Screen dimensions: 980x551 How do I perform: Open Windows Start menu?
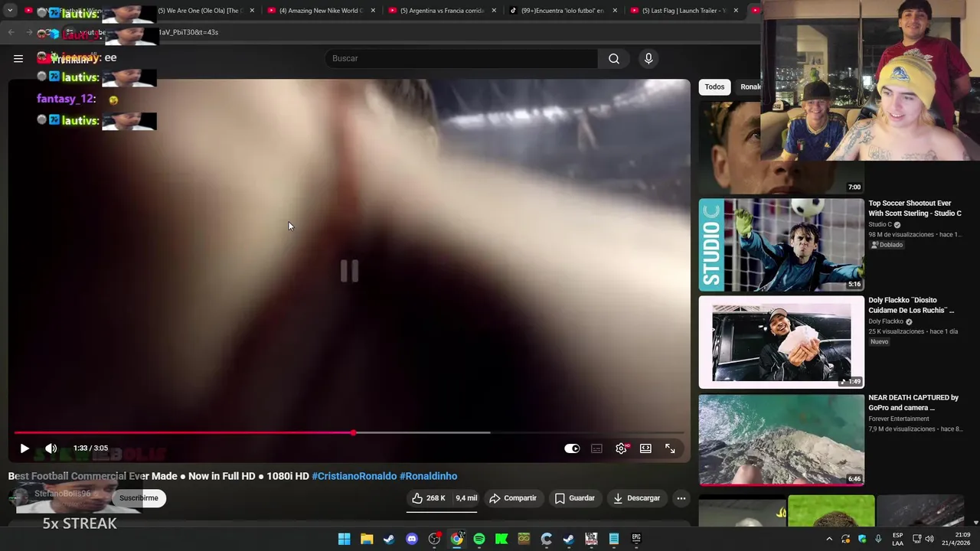(345, 540)
